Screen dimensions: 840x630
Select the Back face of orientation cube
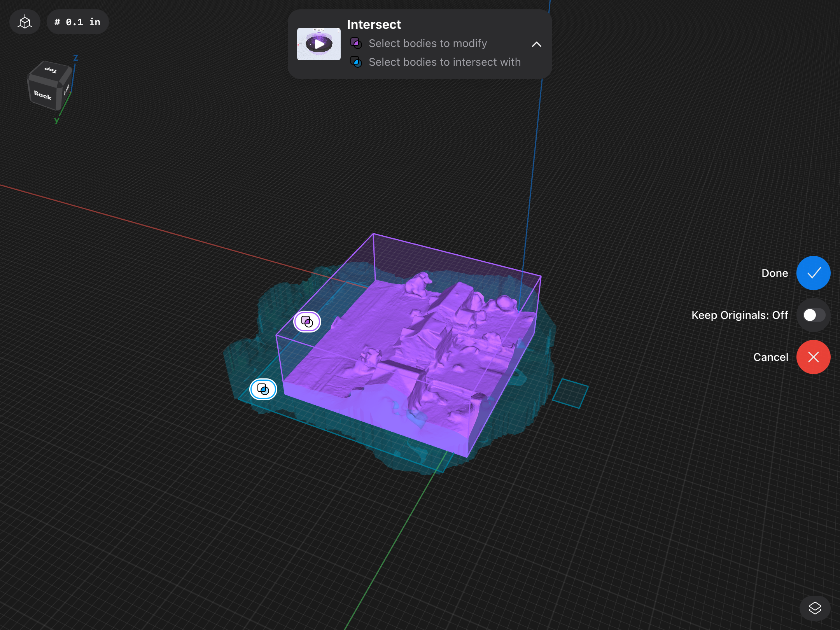pyautogui.click(x=43, y=95)
